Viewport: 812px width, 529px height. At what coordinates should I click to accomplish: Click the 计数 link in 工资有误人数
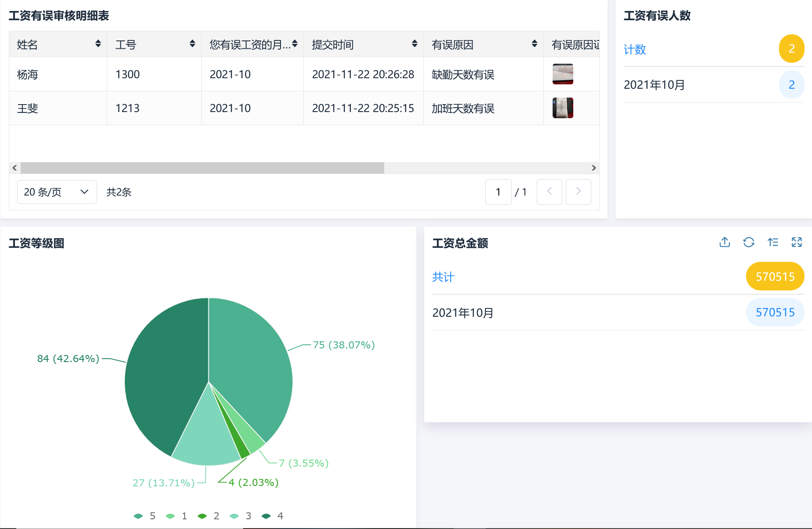tap(634, 49)
